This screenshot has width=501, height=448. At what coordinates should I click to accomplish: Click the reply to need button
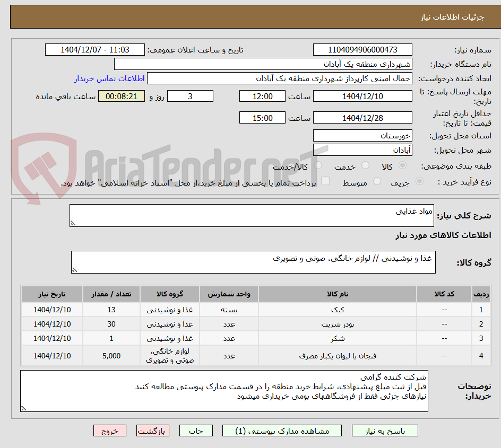point(385,431)
